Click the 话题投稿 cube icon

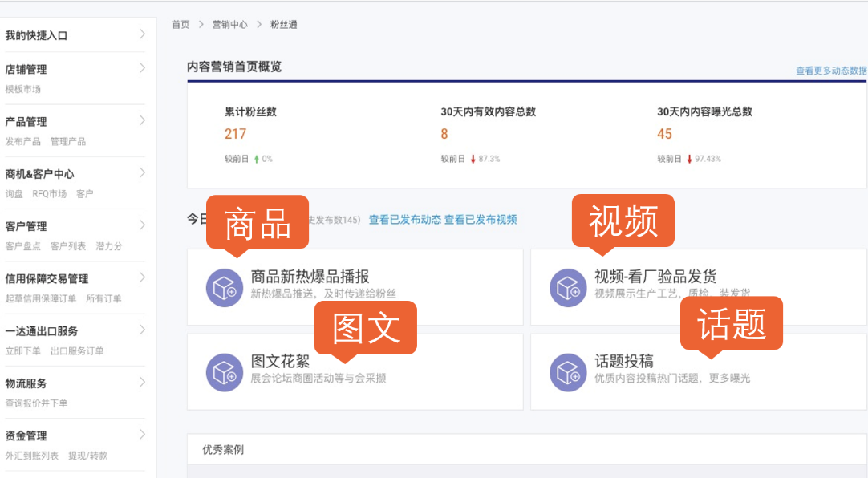[x=568, y=371]
